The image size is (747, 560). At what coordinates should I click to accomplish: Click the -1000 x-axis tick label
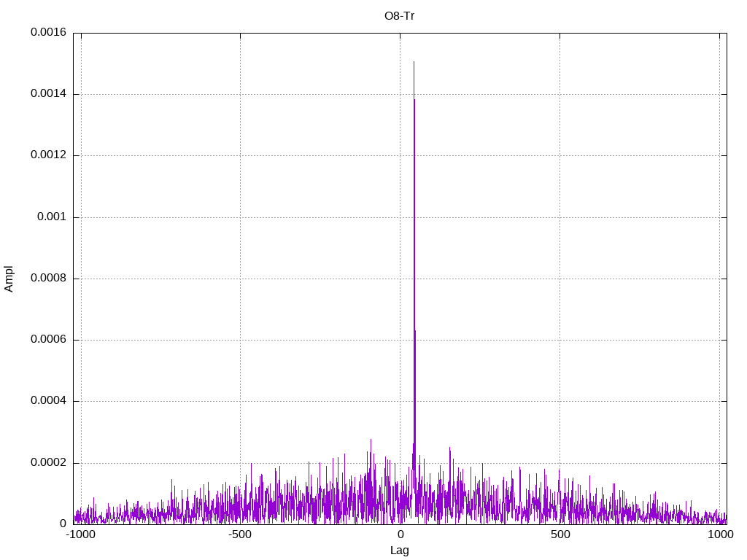[81, 535]
